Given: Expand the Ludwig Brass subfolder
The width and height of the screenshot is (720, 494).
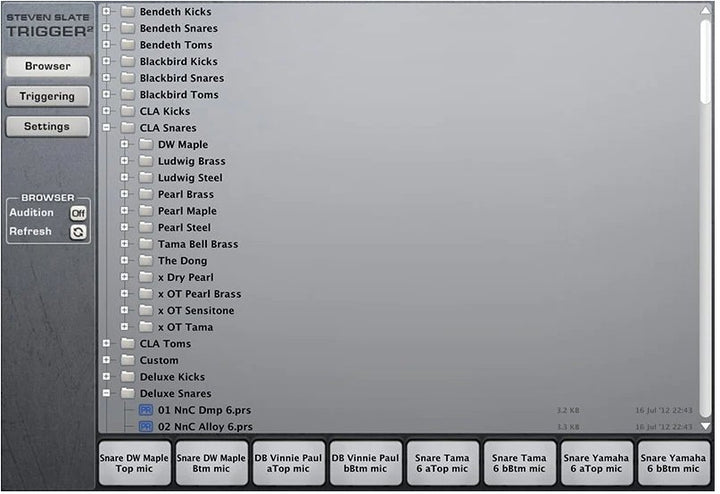Looking at the screenshot, I should tap(125, 161).
